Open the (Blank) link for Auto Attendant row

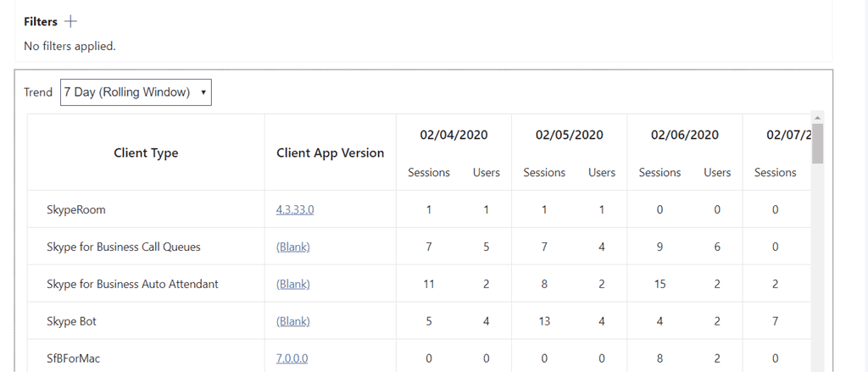(x=293, y=284)
